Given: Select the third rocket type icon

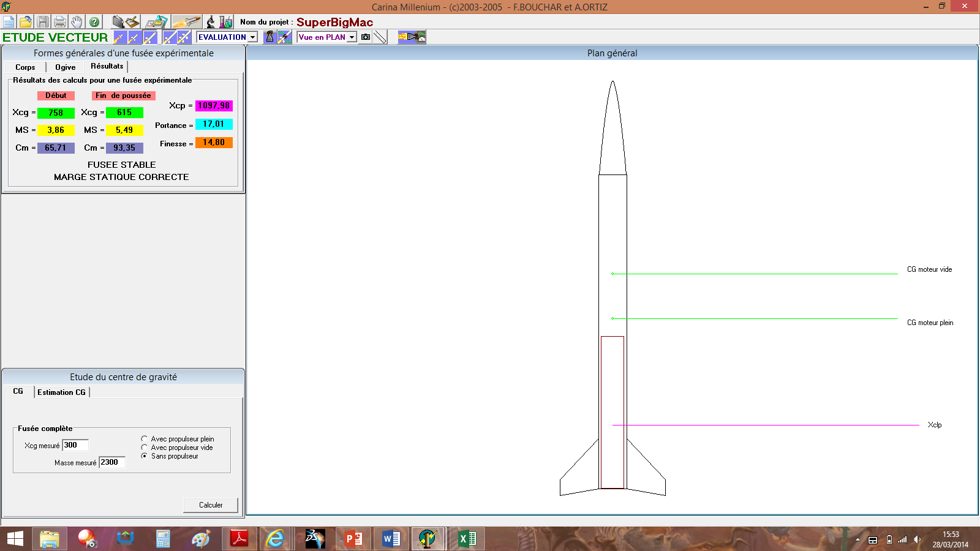Looking at the screenshot, I should [x=150, y=37].
